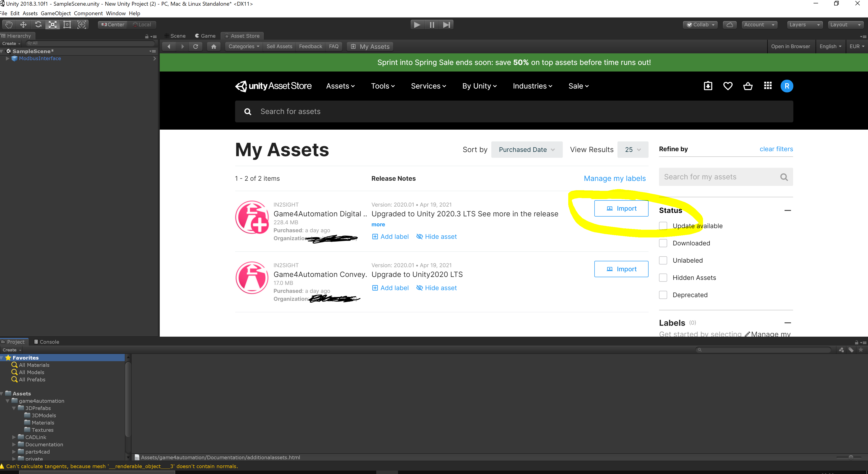Click Game4Automation Conveyor asset thumbnail

[252, 278]
